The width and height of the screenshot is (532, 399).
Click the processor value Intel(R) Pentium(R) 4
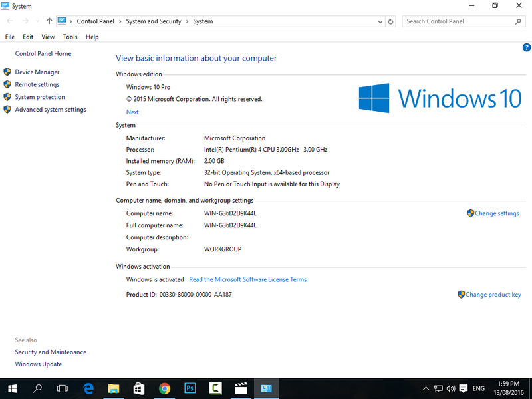coord(265,149)
